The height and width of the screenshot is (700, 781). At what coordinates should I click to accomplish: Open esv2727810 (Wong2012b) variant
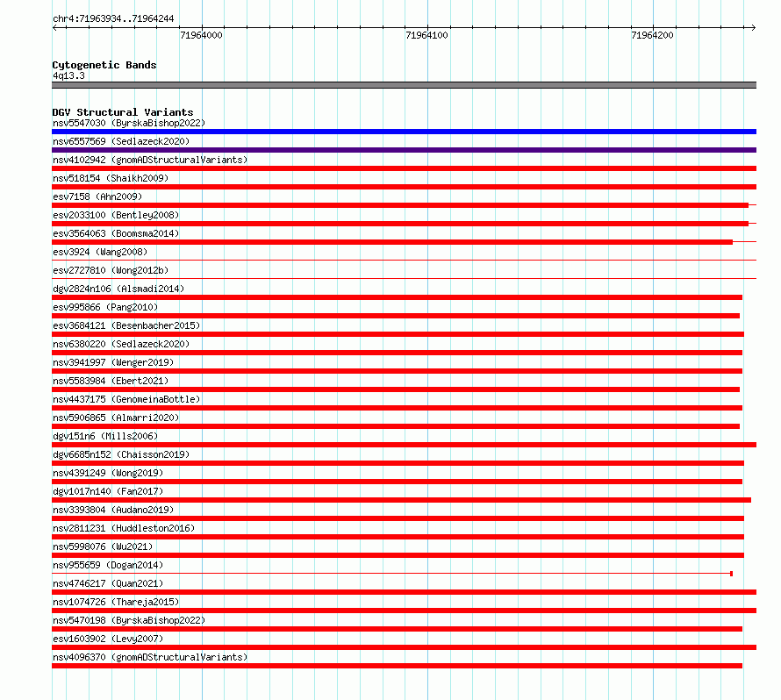tap(111, 270)
